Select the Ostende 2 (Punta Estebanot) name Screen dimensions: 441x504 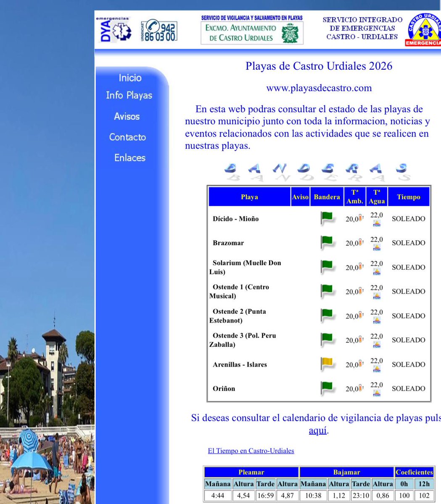[x=238, y=316]
